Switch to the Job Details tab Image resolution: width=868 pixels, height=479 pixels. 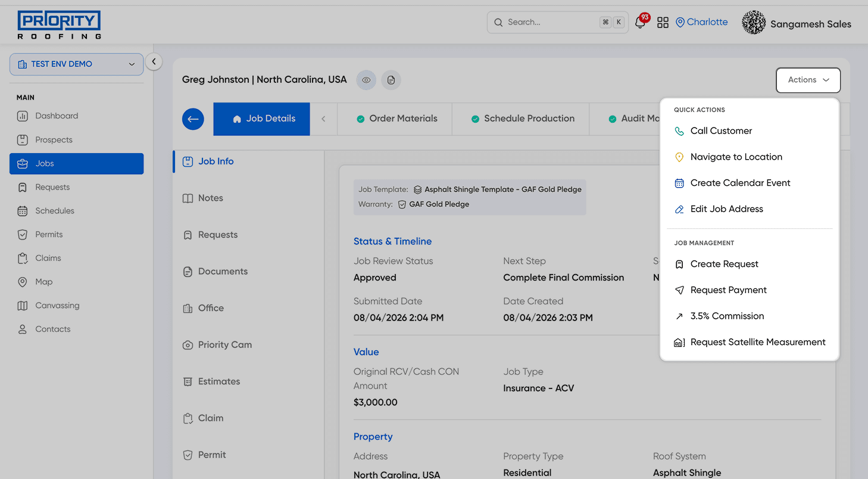tap(261, 119)
